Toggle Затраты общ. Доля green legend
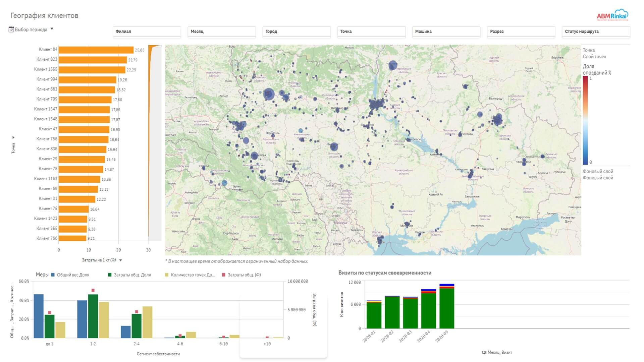 pos(129,275)
